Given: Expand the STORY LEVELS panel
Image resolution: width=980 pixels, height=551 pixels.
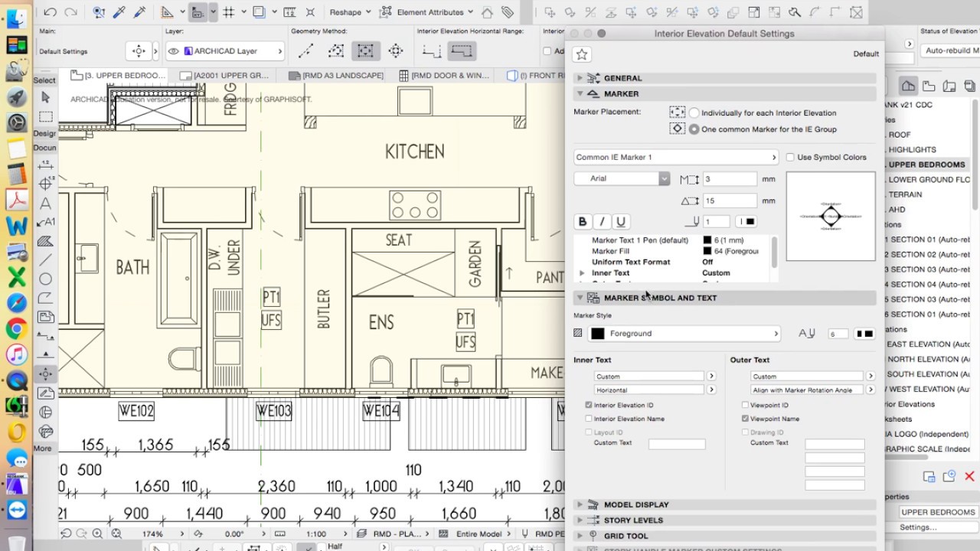Looking at the screenshot, I should [x=580, y=520].
